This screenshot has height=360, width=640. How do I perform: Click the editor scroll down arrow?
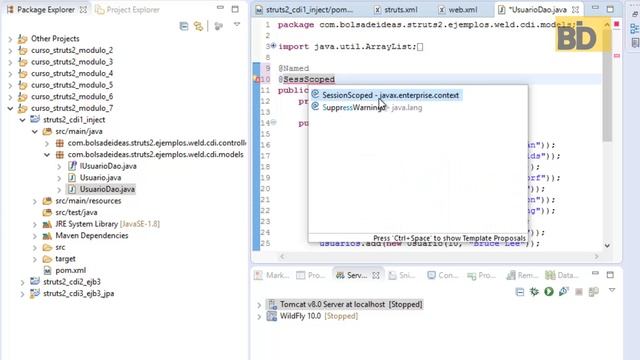click(x=607, y=246)
